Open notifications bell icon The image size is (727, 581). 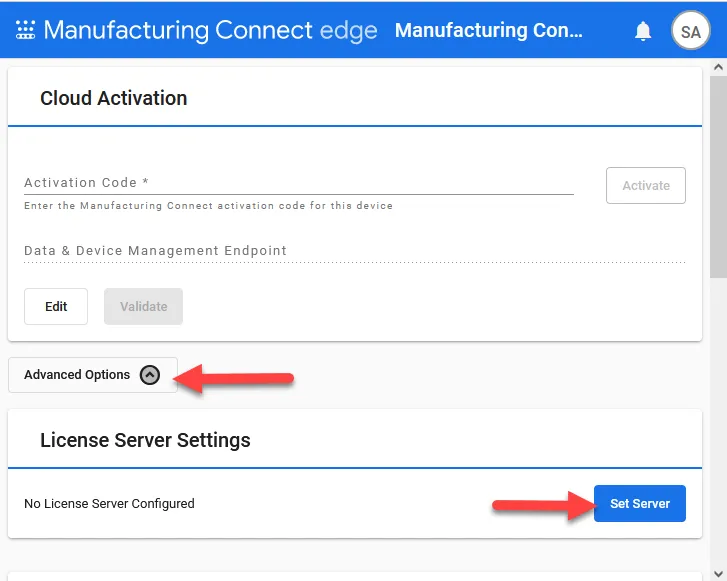point(643,31)
